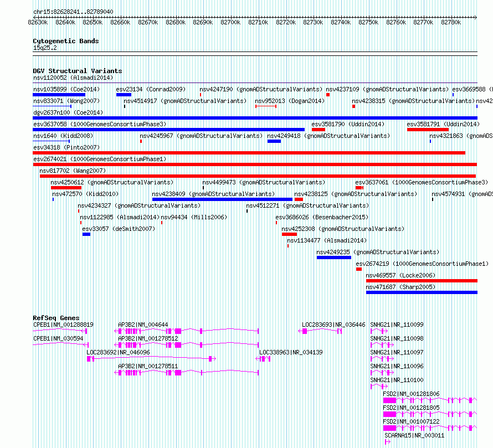Open nsv833071 (Wong2007) variant
Image resolution: width=493 pixels, height=448 pixels.
tap(66, 101)
